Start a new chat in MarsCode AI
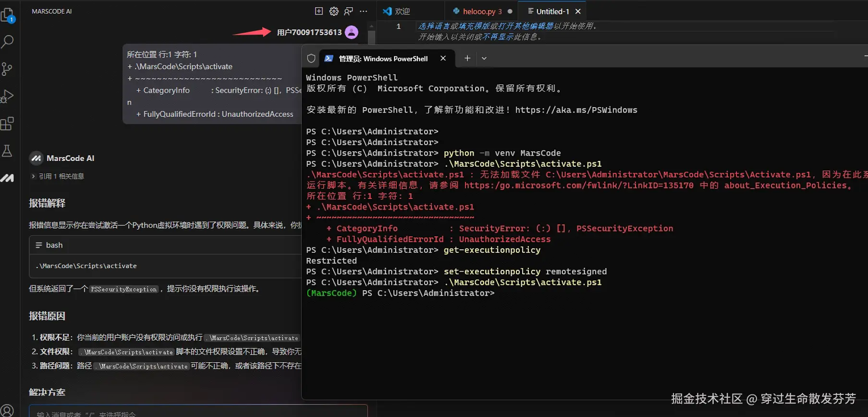868x417 pixels. tap(318, 11)
